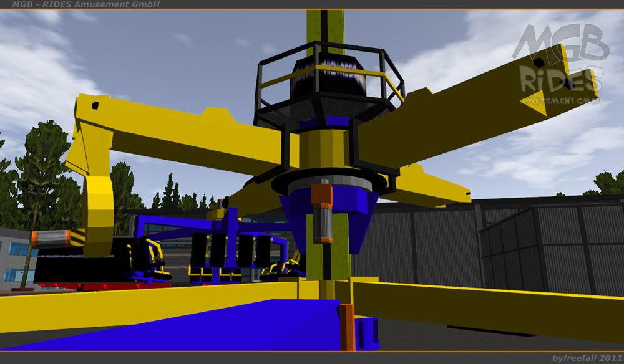The image size is (624, 364).
Task: Click the 'MGB - RIDES Amusement GmbH' title text
Action: (x=86, y=4)
